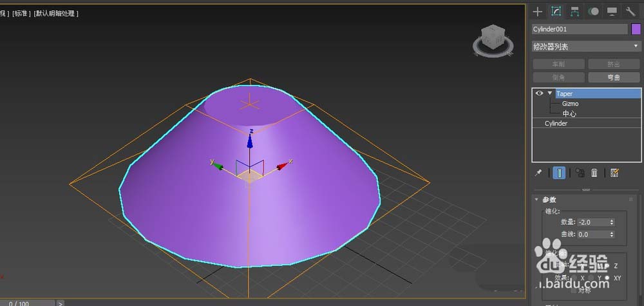Click the 曲线 spinner arrows
This screenshot has height=306, width=644.
pos(612,234)
